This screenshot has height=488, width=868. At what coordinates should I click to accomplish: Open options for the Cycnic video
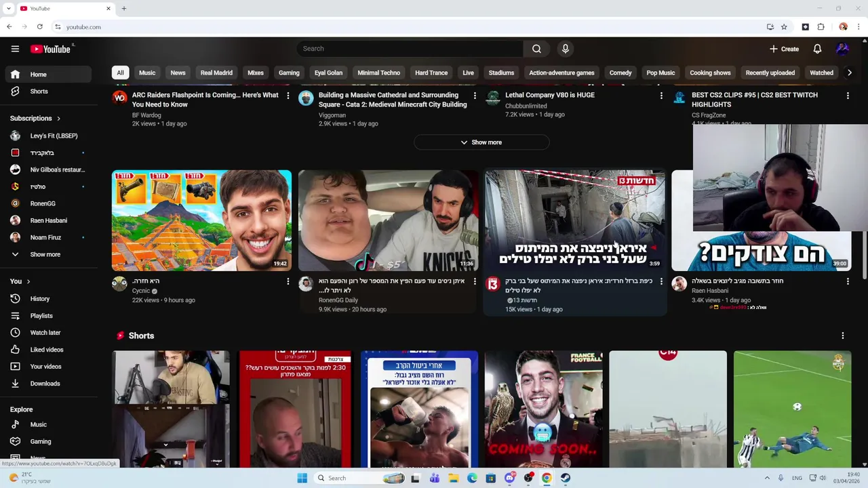click(288, 281)
